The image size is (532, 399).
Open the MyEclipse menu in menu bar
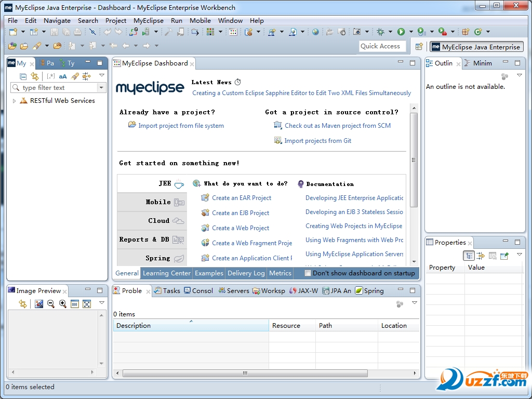pos(148,21)
